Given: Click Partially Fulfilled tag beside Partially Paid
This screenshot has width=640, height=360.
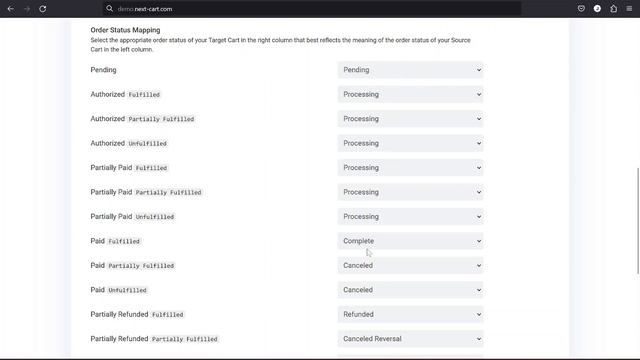Looking at the screenshot, I should tap(169, 193).
